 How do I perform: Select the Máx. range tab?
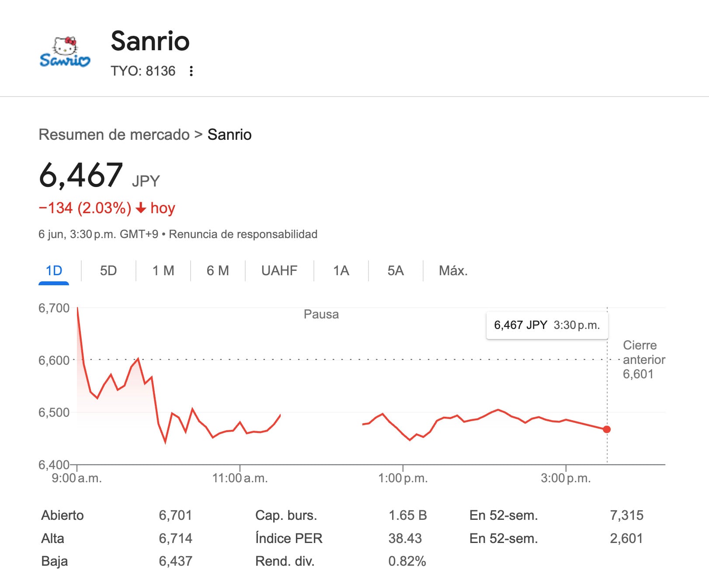coord(453,271)
